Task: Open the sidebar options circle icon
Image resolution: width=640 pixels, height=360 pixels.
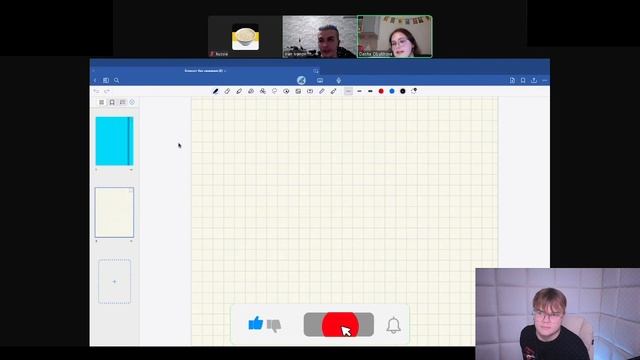Action: pyautogui.click(x=132, y=102)
